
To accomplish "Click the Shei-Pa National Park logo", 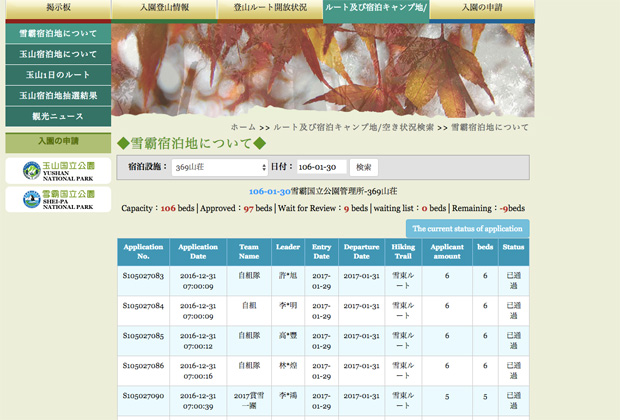I will [59, 200].
